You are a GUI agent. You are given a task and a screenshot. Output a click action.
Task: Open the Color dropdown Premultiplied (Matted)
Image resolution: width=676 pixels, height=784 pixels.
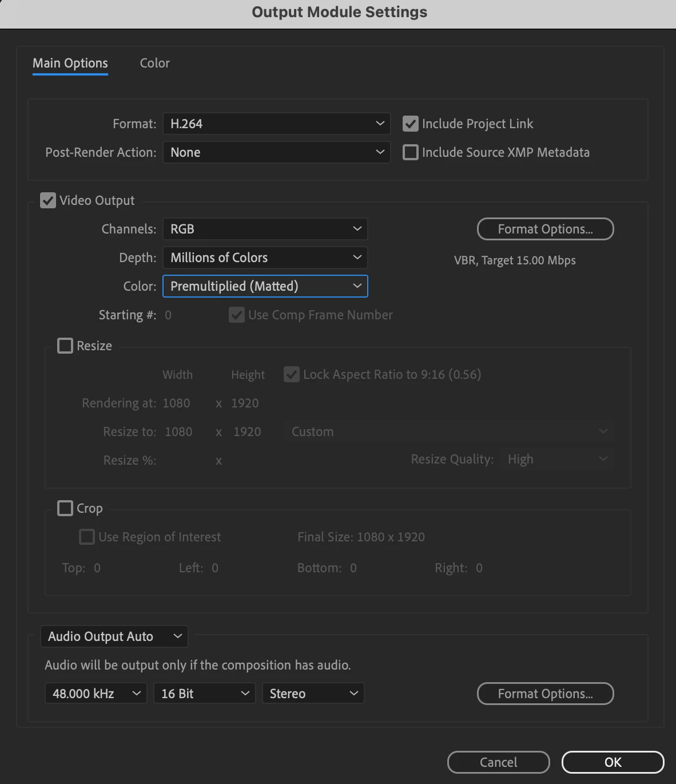click(265, 286)
